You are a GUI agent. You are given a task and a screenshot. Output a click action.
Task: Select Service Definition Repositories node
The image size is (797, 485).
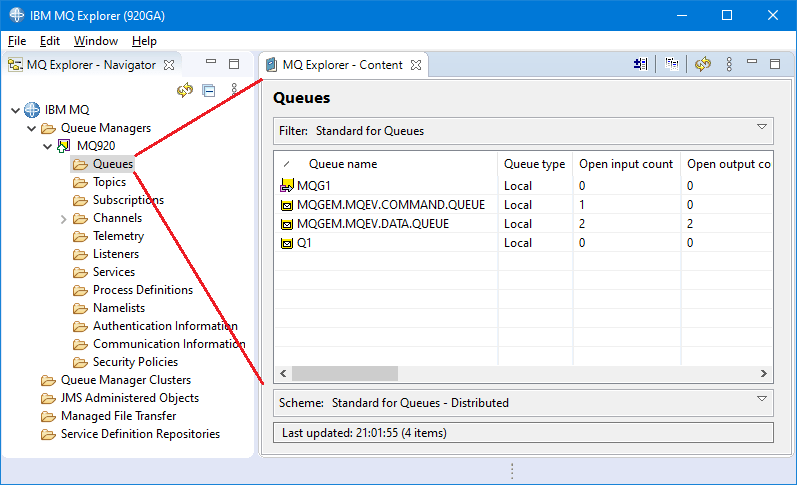[140, 434]
